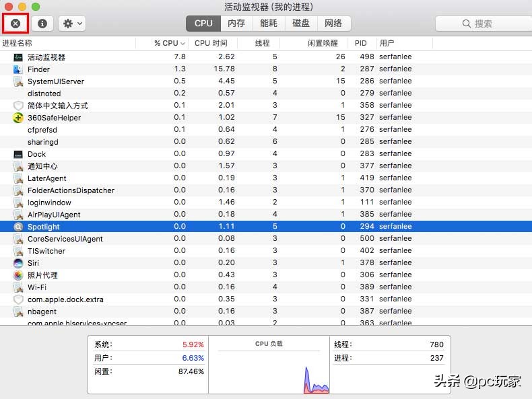Click the loginwindow process icon

coord(18,203)
